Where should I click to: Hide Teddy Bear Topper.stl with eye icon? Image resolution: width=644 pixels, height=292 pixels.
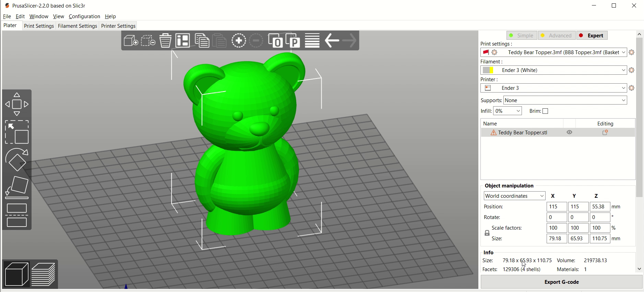[569, 132]
